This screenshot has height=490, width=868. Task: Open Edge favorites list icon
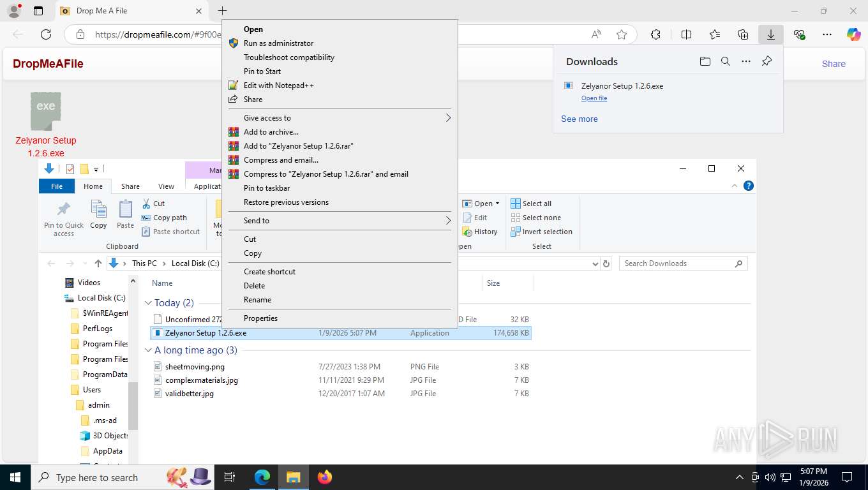coord(715,34)
